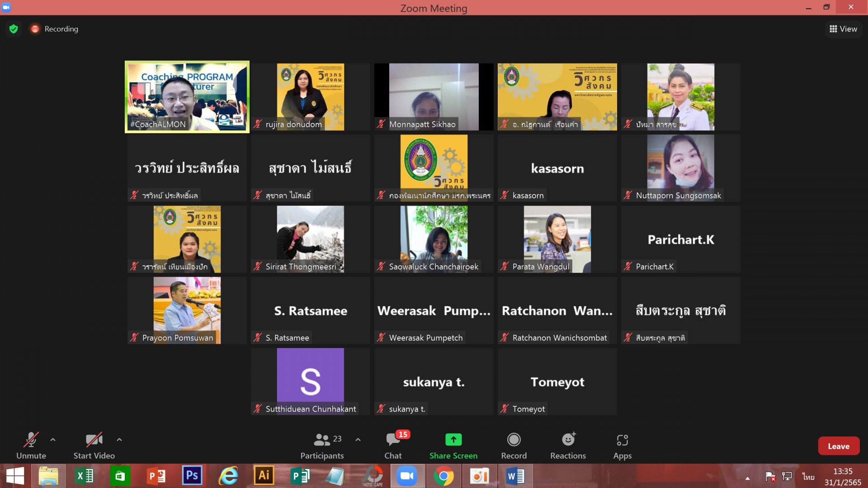Viewport: 868px width, 488px height.
Task: Switch the Thai input language indicator
Action: [x=808, y=477]
